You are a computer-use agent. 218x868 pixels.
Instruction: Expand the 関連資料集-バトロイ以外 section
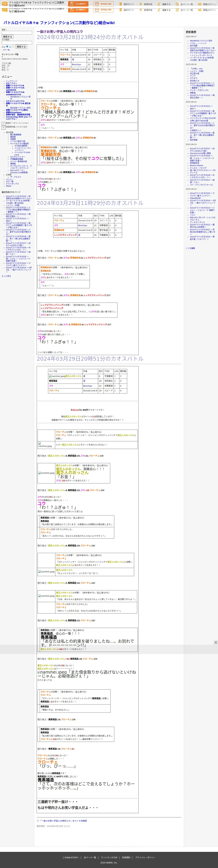click(3, 127)
